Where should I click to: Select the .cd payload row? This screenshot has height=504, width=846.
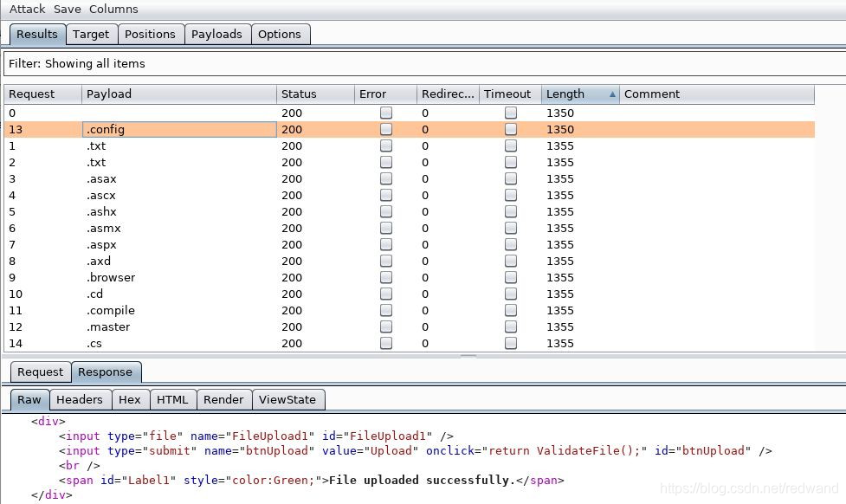[410, 294]
